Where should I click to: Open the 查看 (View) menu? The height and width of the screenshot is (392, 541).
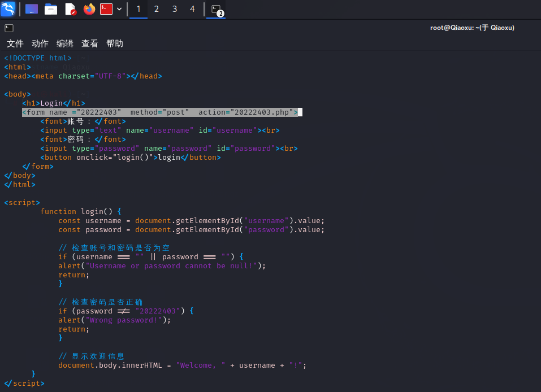pos(90,43)
